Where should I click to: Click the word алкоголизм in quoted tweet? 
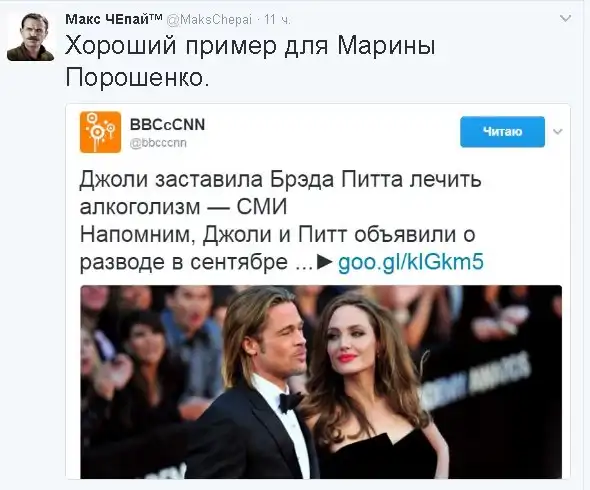[x=140, y=207]
